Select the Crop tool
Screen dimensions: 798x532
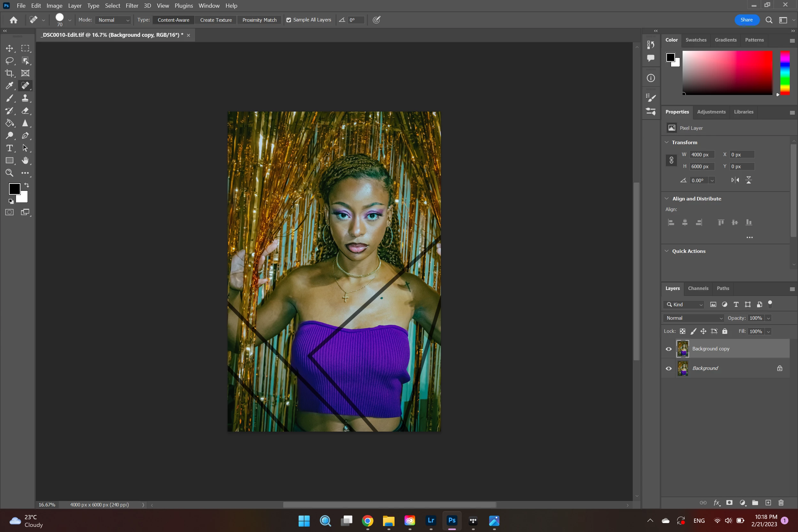[x=9, y=73]
